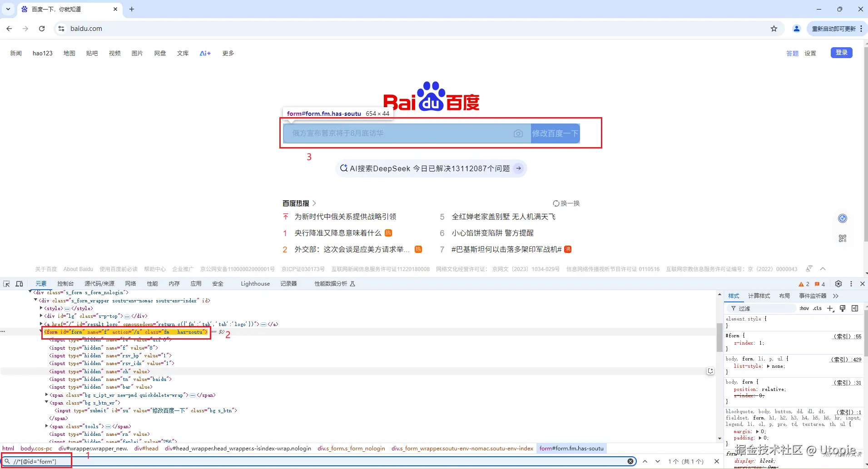The height and width of the screenshot is (469, 868).
Task: Expand the margin shorthand property triangle
Action: [x=758, y=432]
